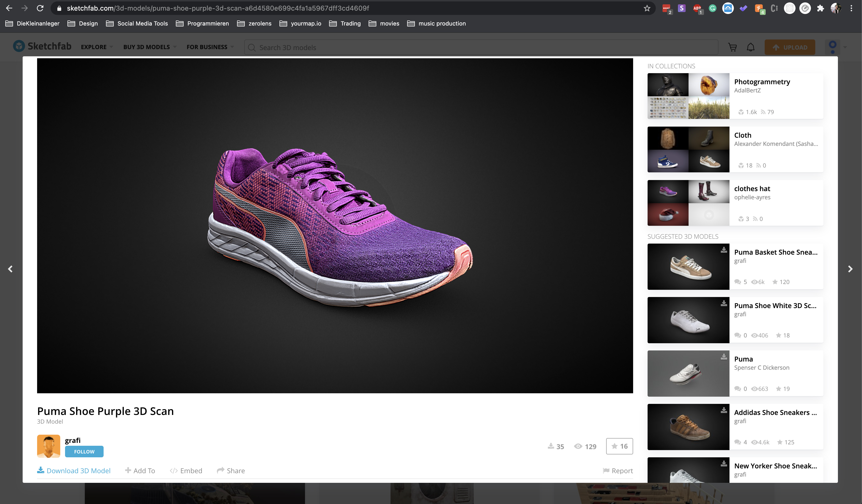Open Puma by Spenser C Dickerson thumbnail
This screenshot has width=862, height=504.
pyautogui.click(x=688, y=374)
